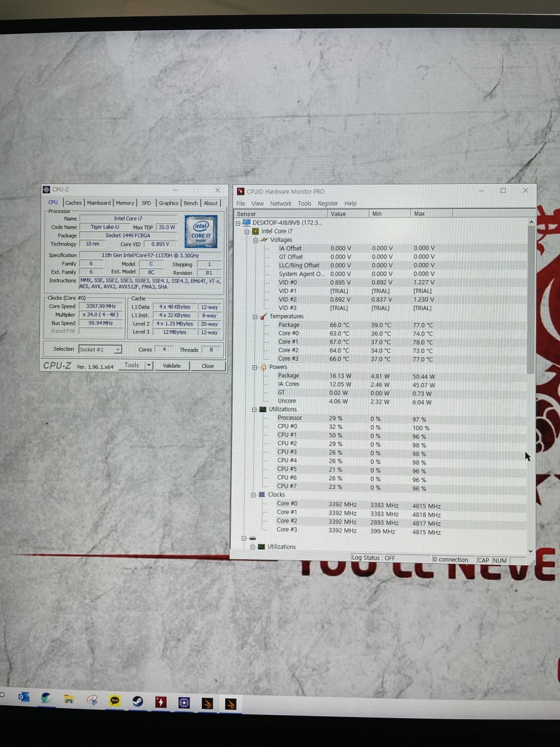Select the CPU tab in CPU-Z

point(53,202)
